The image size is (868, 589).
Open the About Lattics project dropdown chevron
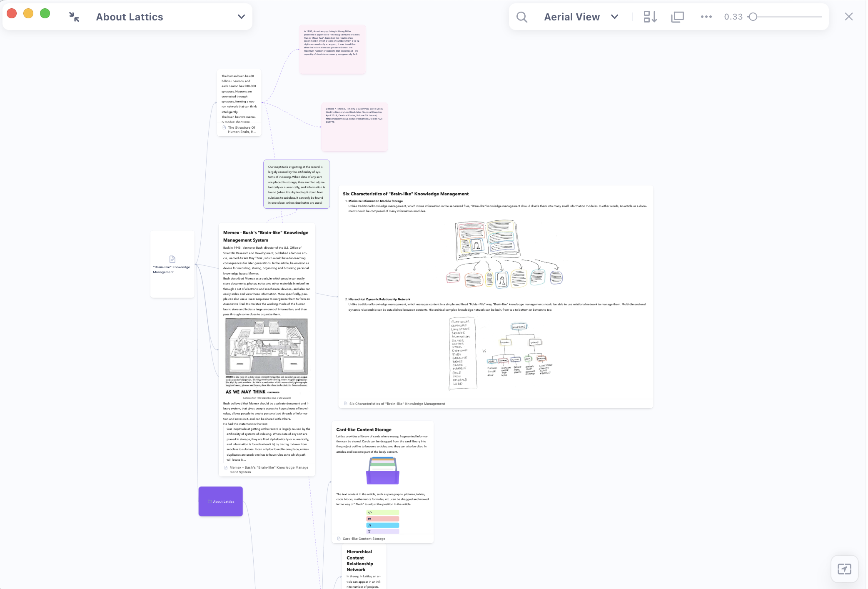point(241,17)
